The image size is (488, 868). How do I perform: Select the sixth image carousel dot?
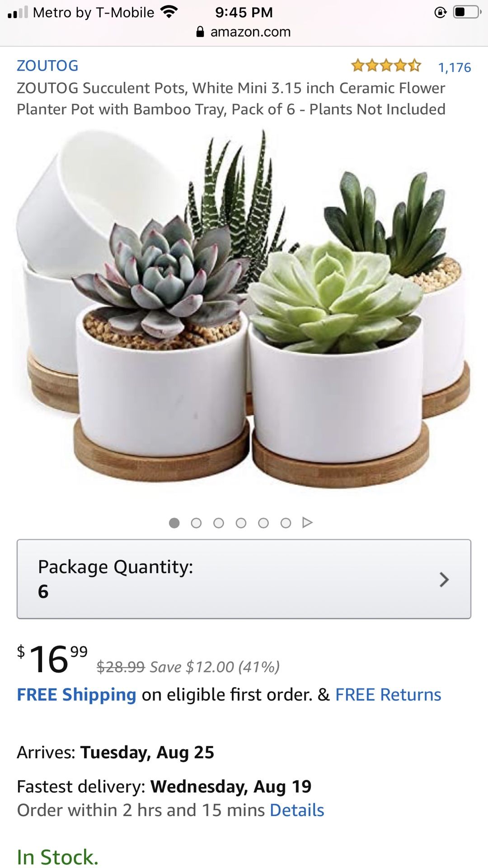click(x=286, y=523)
